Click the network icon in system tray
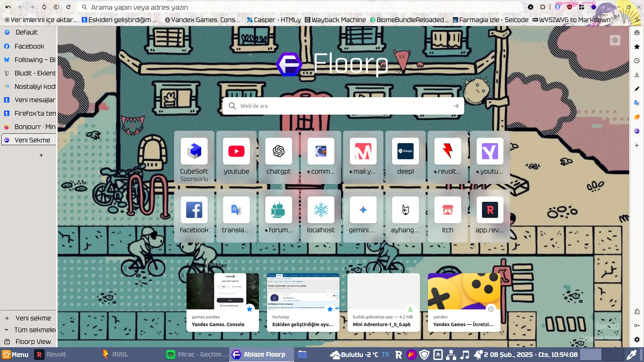 tap(451, 355)
